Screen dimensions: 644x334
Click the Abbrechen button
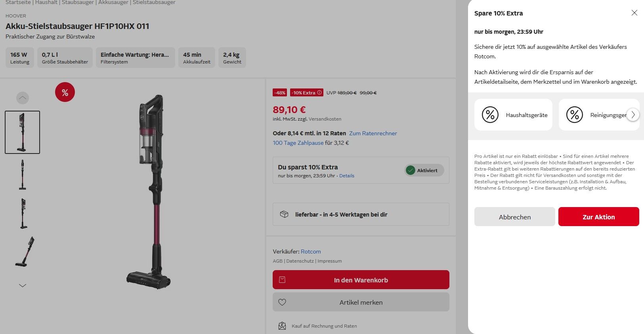(514, 217)
